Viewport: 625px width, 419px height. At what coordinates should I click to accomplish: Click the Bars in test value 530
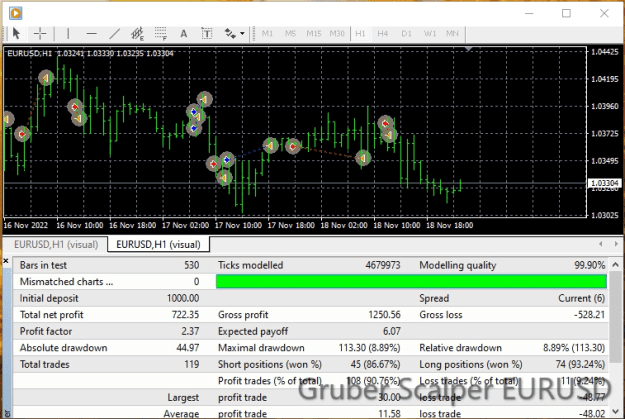click(192, 265)
